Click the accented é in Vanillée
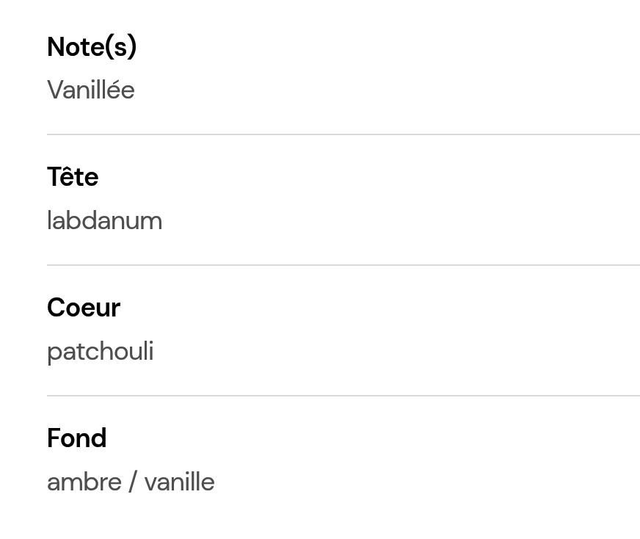The width and height of the screenshot is (640, 539). point(114,89)
